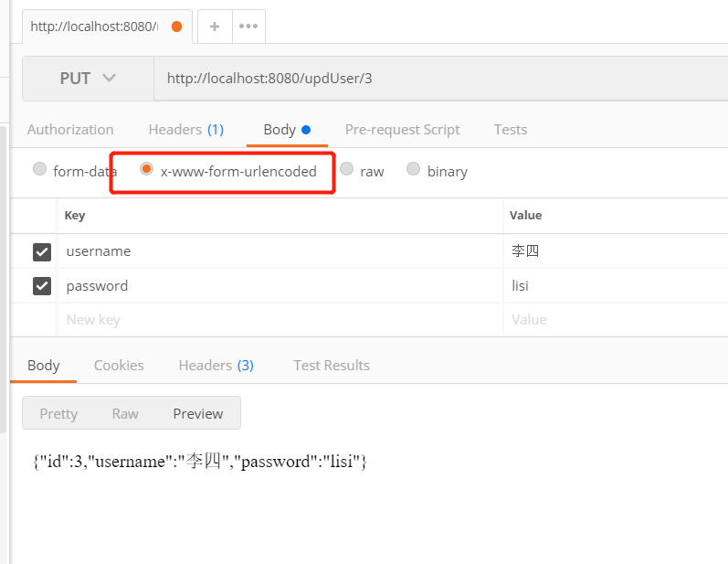Switch to the Tests tab

510,130
